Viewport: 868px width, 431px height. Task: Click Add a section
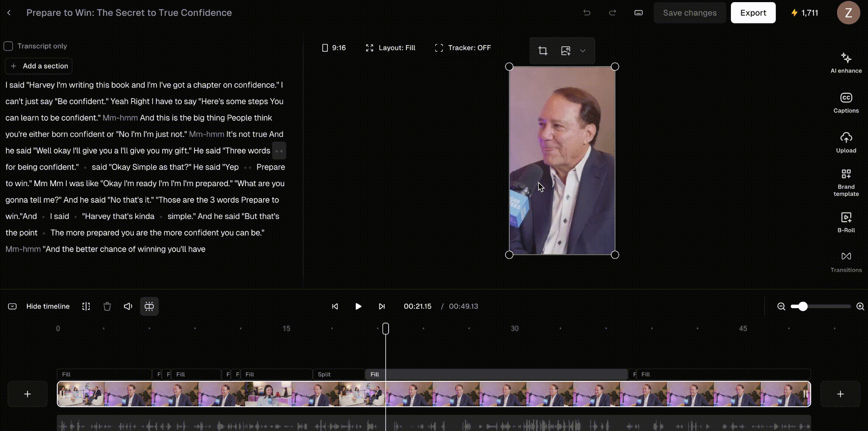[39, 66]
